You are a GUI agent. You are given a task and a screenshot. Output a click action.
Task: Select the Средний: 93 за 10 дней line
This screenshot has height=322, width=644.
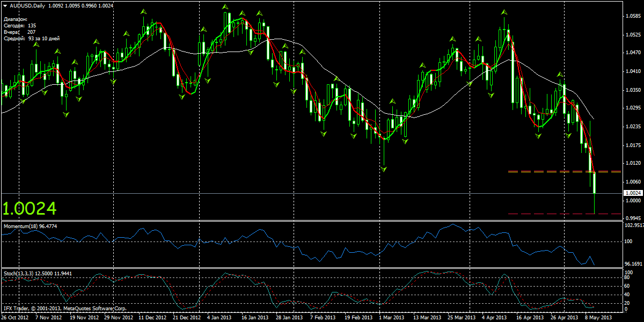coord(32,38)
